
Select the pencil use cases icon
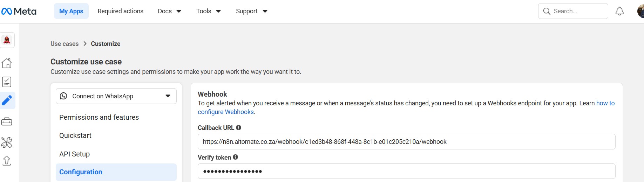click(7, 101)
